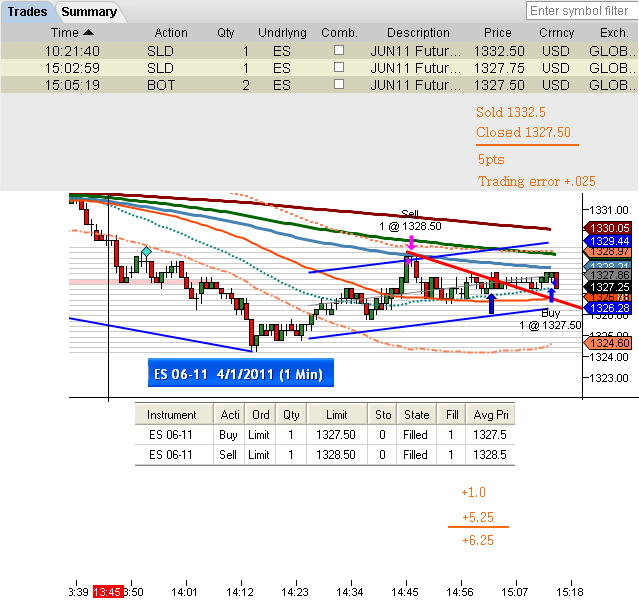This screenshot has height=604, width=639.
Task: Click the dark blue buy arrow near 15:02
Action: pyautogui.click(x=491, y=303)
